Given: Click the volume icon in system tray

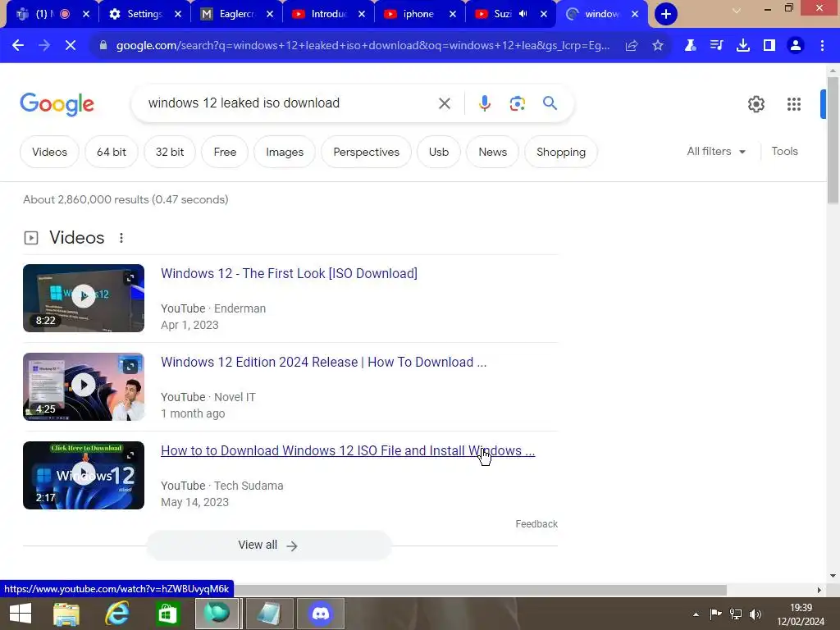Looking at the screenshot, I should coord(756,614).
